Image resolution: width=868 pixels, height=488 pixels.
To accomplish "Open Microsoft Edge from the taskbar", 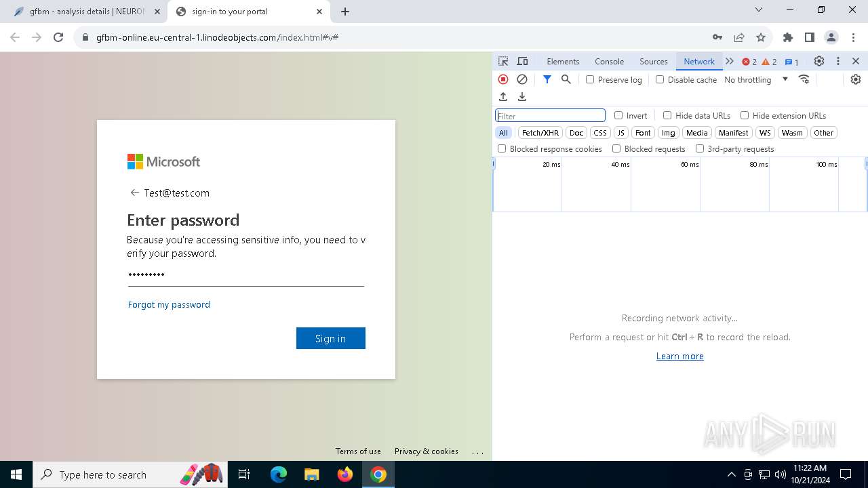I will click(x=279, y=474).
